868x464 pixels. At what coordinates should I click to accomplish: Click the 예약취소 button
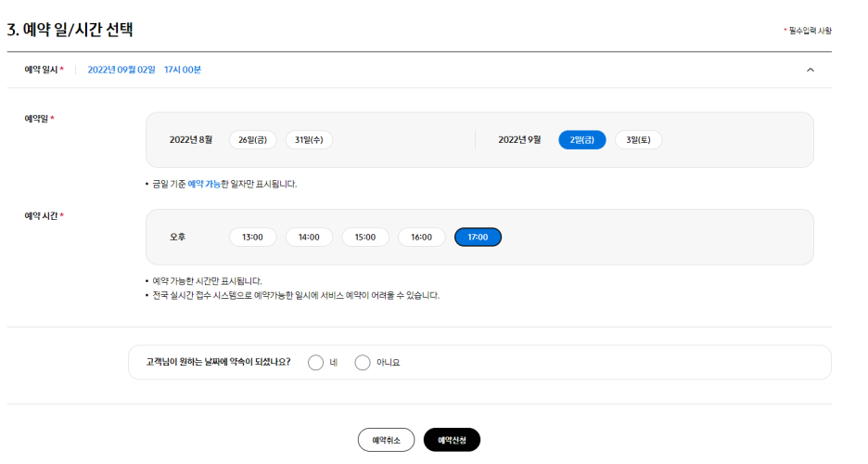point(386,440)
